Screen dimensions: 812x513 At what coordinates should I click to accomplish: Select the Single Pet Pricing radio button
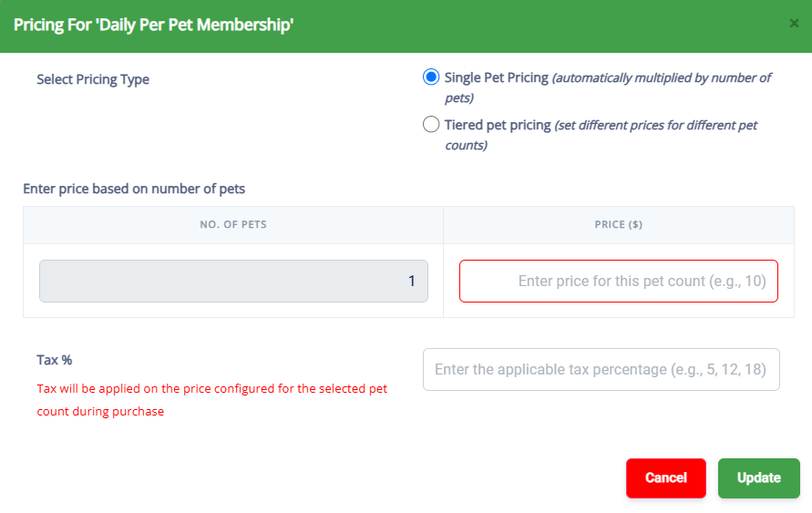tap(431, 77)
